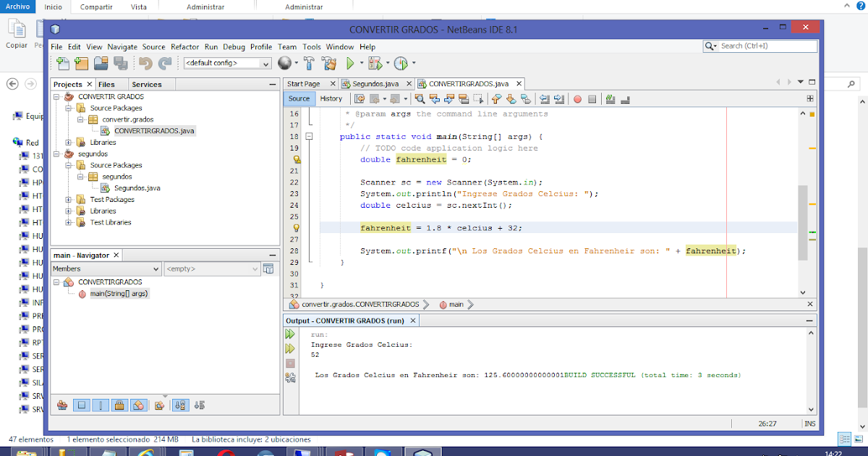Open the Refactor menu
The image size is (868, 456).
point(184,46)
